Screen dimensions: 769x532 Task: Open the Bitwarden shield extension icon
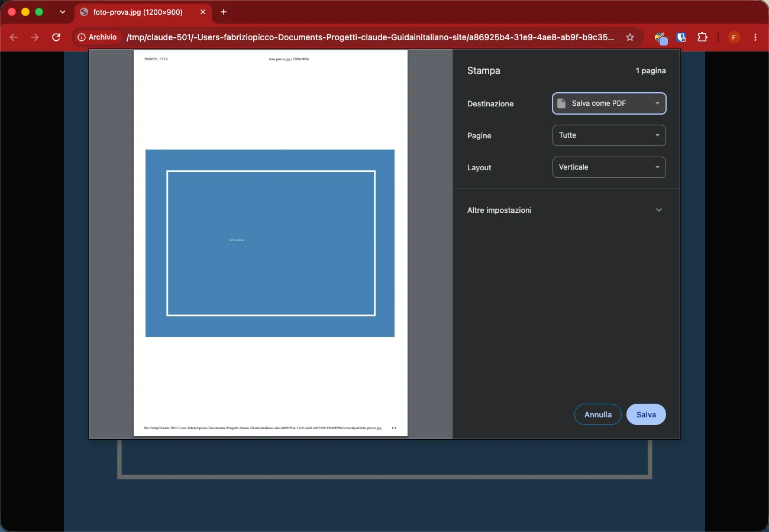pos(681,37)
